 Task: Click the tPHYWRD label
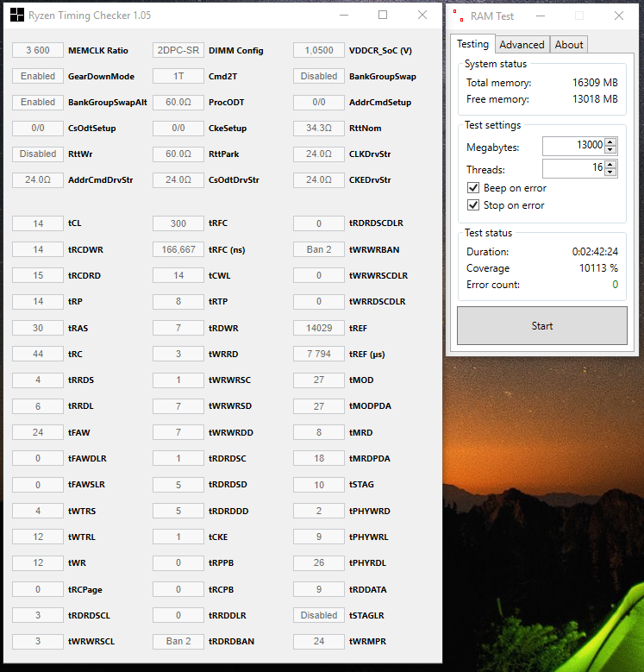click(369, 511)
